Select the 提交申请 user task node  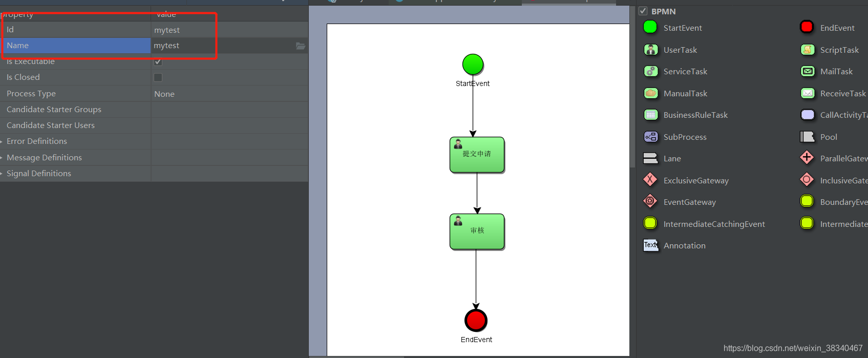[477, 155]
